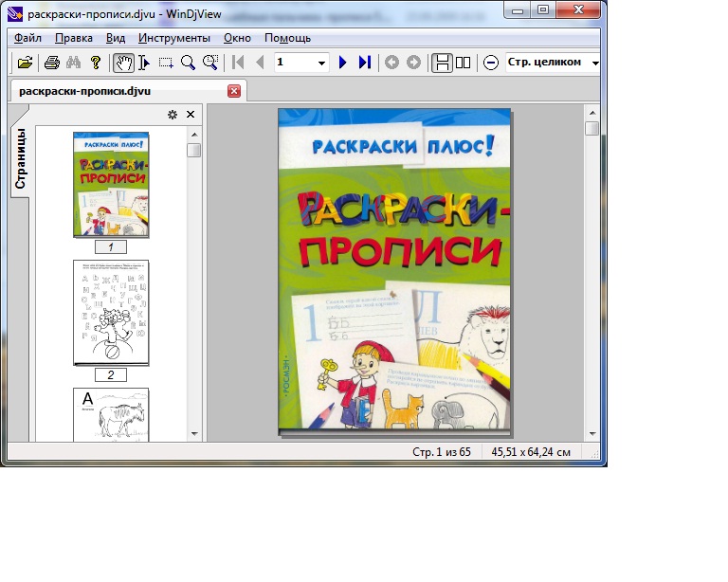Select page 1 thumbnail
728x582 pixels.
(x=111, y=185)
